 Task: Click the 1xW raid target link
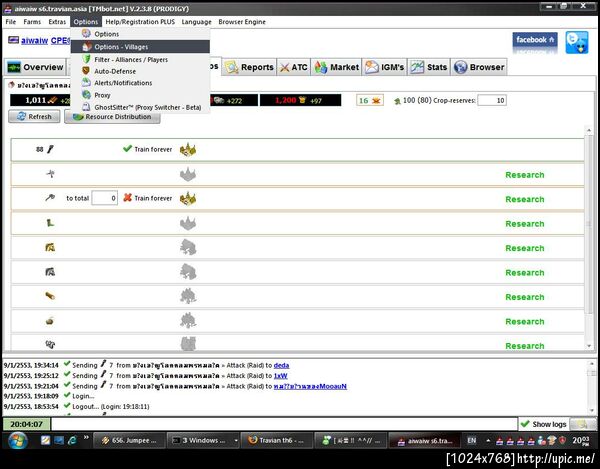point(280,376)
